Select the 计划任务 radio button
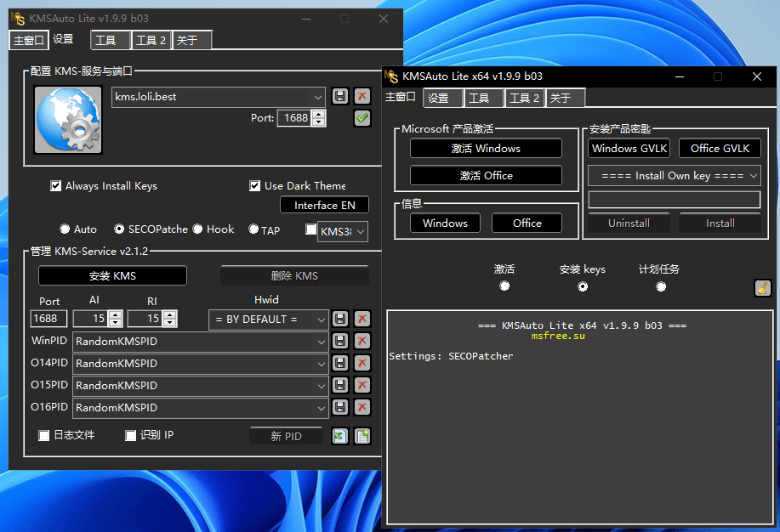 click(661, 287)
